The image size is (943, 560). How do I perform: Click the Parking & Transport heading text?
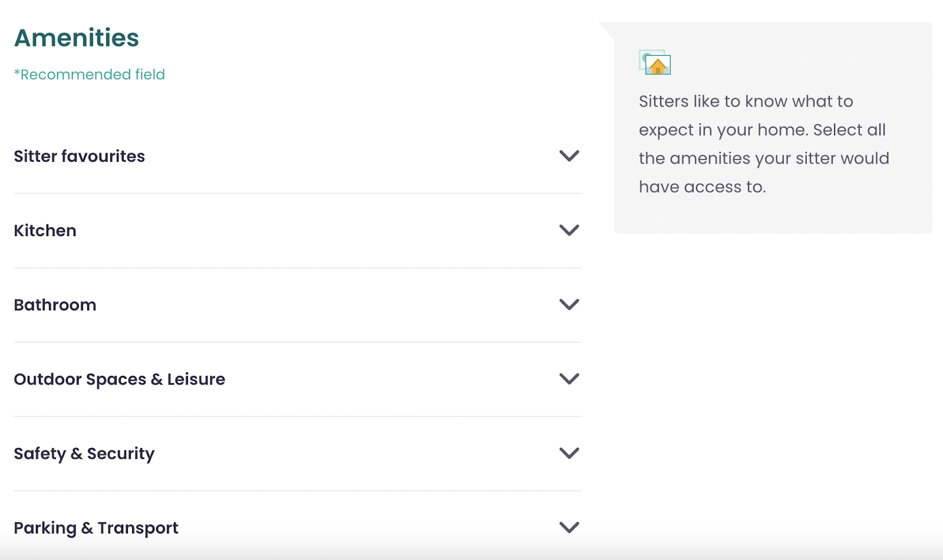pyautogui.click(x=96, y=528)
